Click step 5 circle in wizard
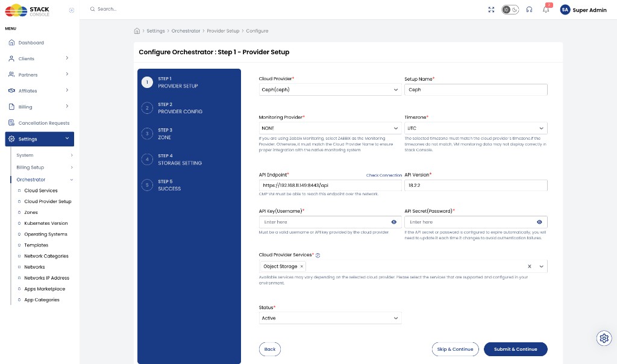 [x=147, y=185]
